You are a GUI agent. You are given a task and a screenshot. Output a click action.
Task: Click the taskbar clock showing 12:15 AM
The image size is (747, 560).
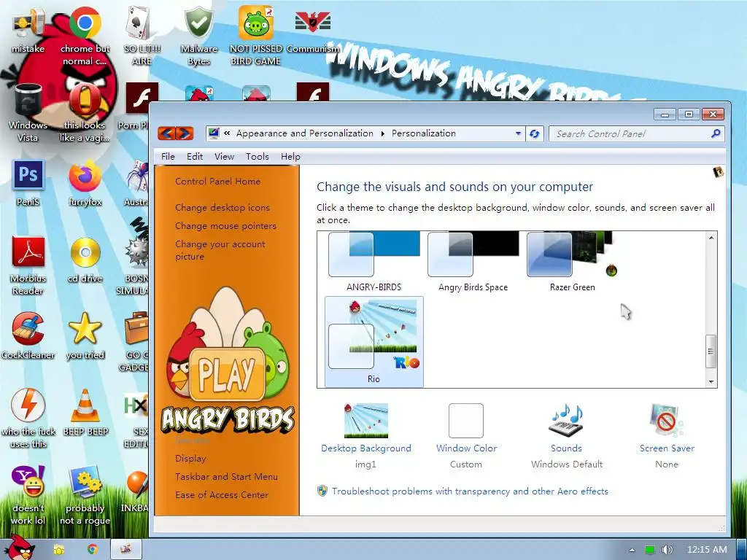707,550
